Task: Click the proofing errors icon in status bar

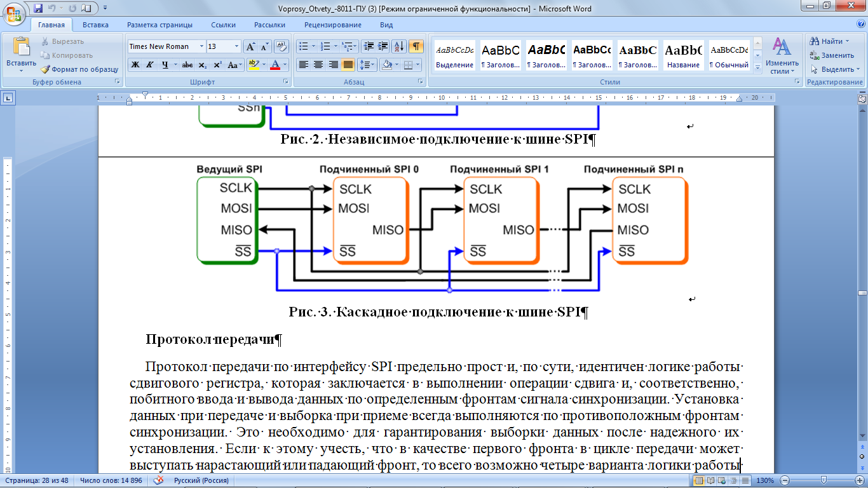Action: click(159, 480)
